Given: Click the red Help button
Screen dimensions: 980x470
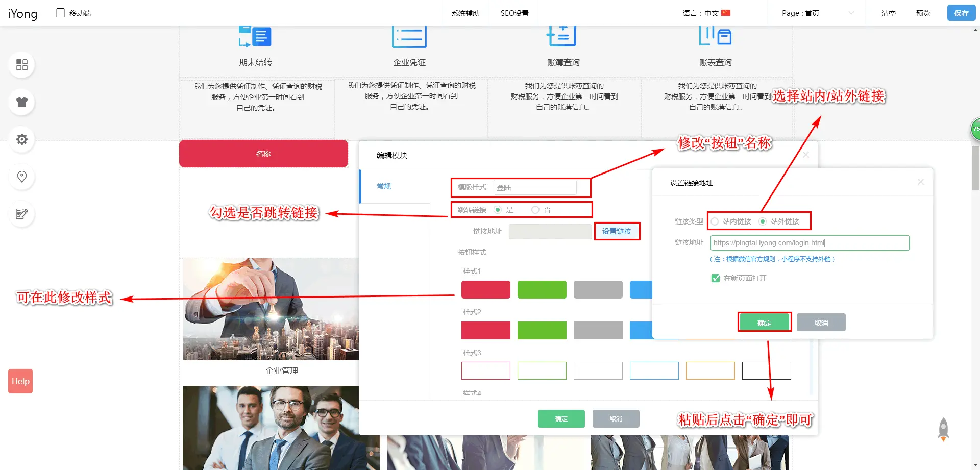Looking at the screenshot, I should coord(20,381).
